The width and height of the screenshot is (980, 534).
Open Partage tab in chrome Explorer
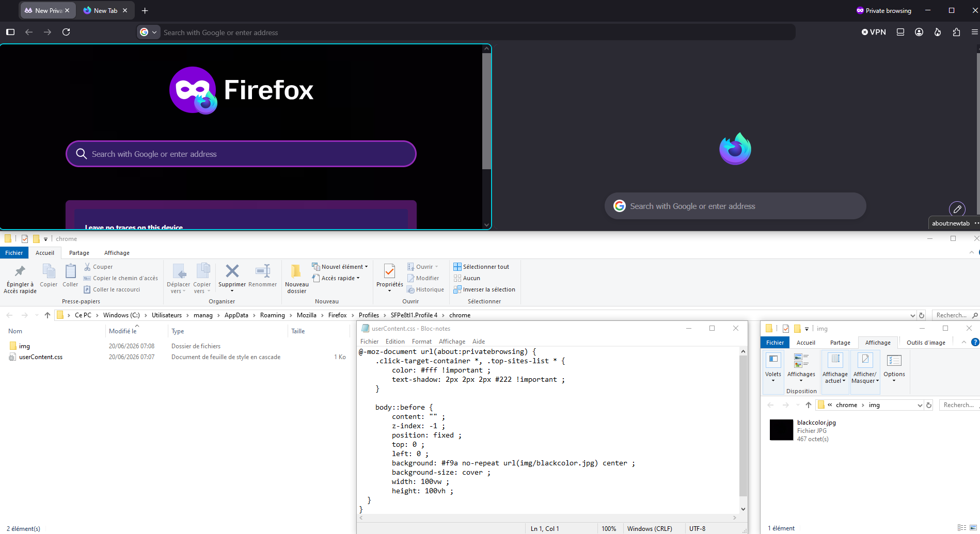click(x=79, y=253)
